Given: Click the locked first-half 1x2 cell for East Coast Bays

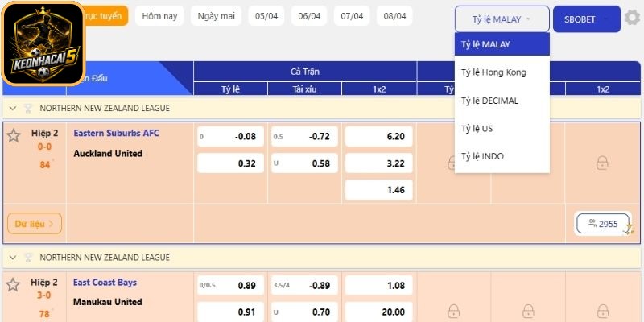Looking at the screenshot, I should (602, 311).
